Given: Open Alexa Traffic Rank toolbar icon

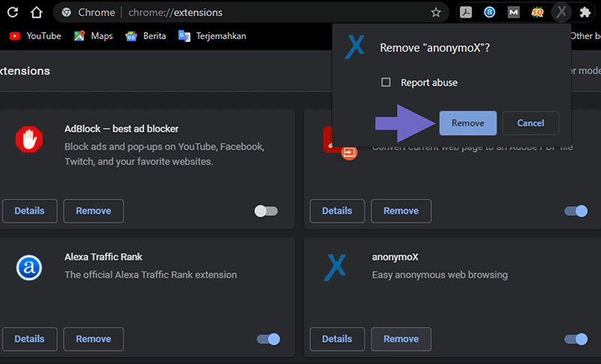Looking at the screenshot, I should (x=490, y=12).
